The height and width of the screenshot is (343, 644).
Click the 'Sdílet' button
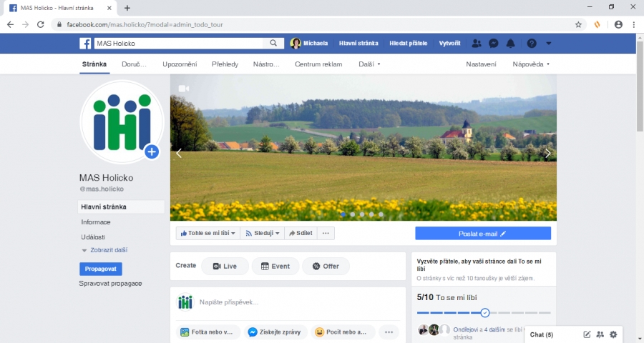[301, 233]
